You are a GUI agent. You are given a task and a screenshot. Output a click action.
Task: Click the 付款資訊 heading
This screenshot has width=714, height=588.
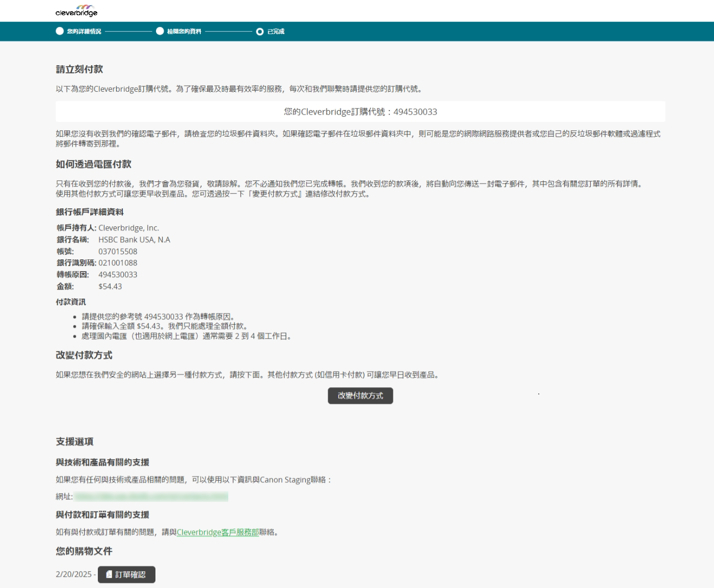tap(71, 302)
